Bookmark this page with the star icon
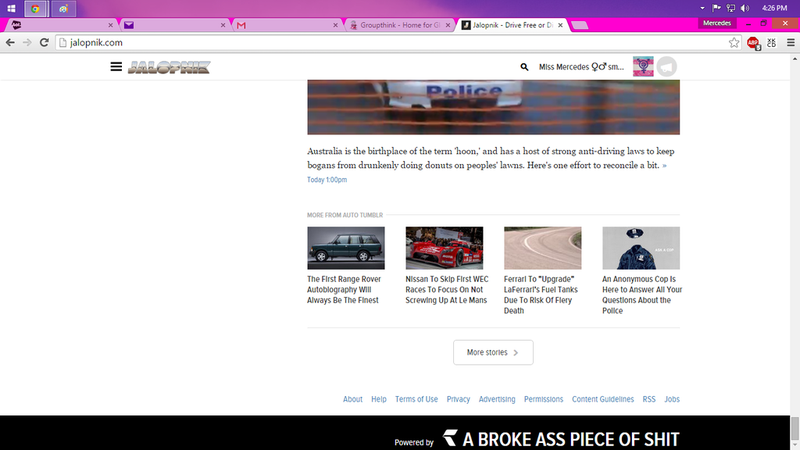The width and height of the screenshot is (800, 450). coord(734,42)
